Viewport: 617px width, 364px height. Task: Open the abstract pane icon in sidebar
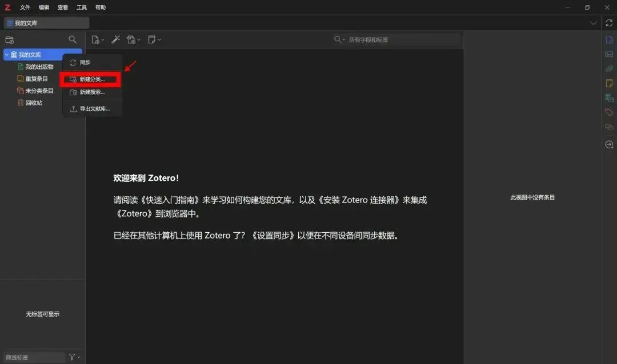pyautogui.click(x=609, y=54)
